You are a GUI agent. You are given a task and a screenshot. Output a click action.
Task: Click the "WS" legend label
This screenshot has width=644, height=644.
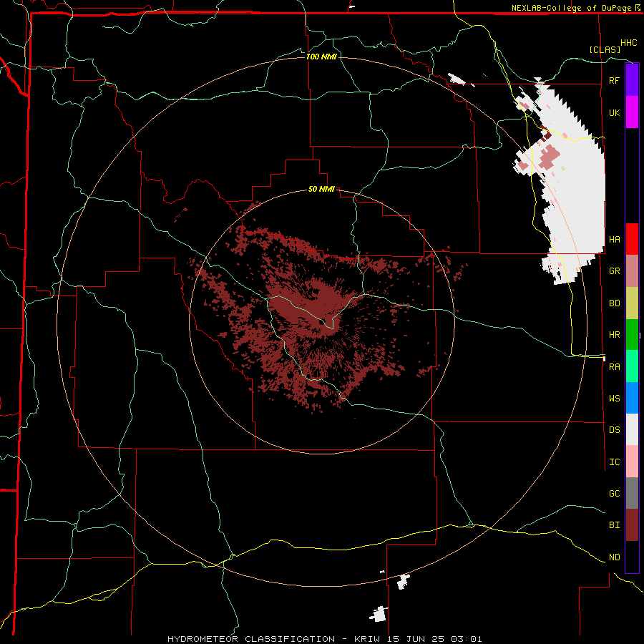(x=614, y=399)
